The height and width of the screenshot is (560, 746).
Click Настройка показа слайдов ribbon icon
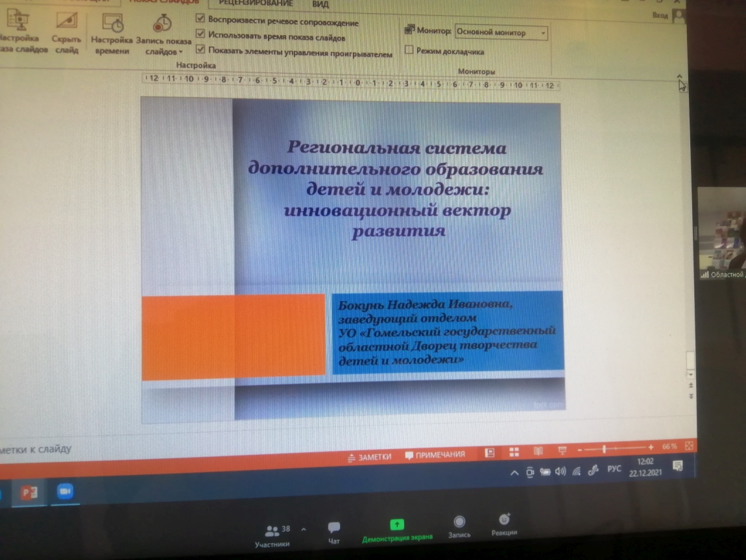tap(19, 26)
